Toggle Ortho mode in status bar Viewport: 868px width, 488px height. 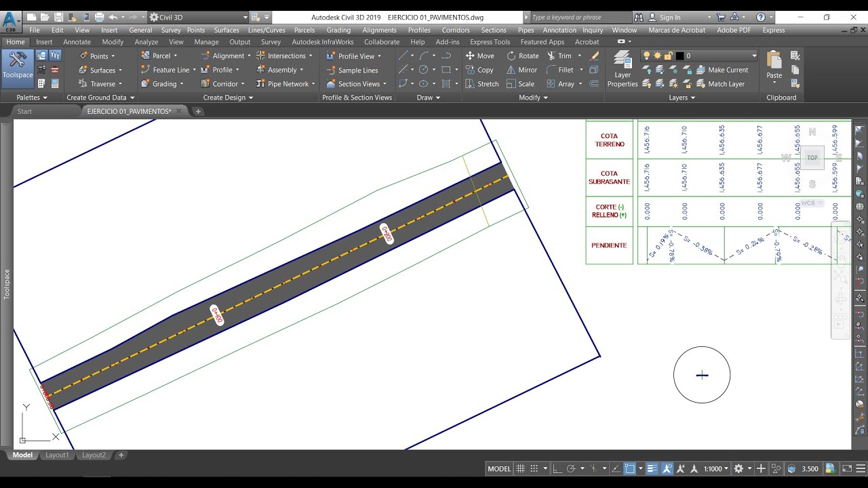pyautogui.click(x=557, y=468)
